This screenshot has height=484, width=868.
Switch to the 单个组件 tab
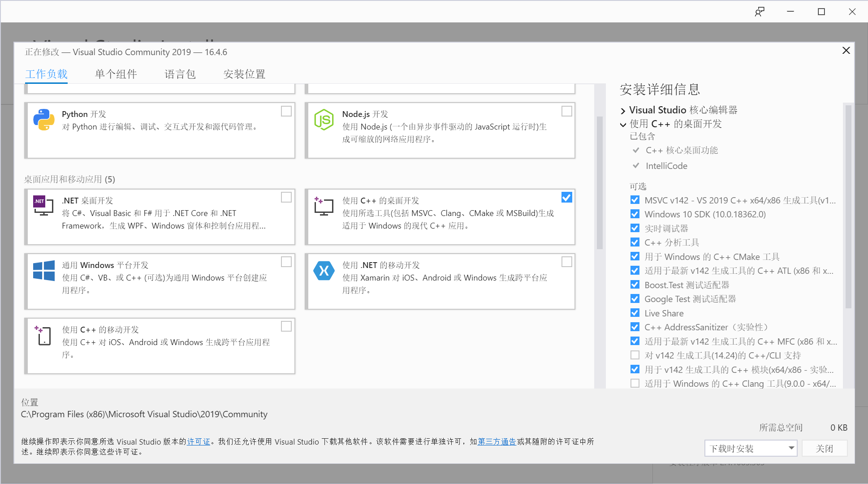pyautogui.click(x=116, y=74)
